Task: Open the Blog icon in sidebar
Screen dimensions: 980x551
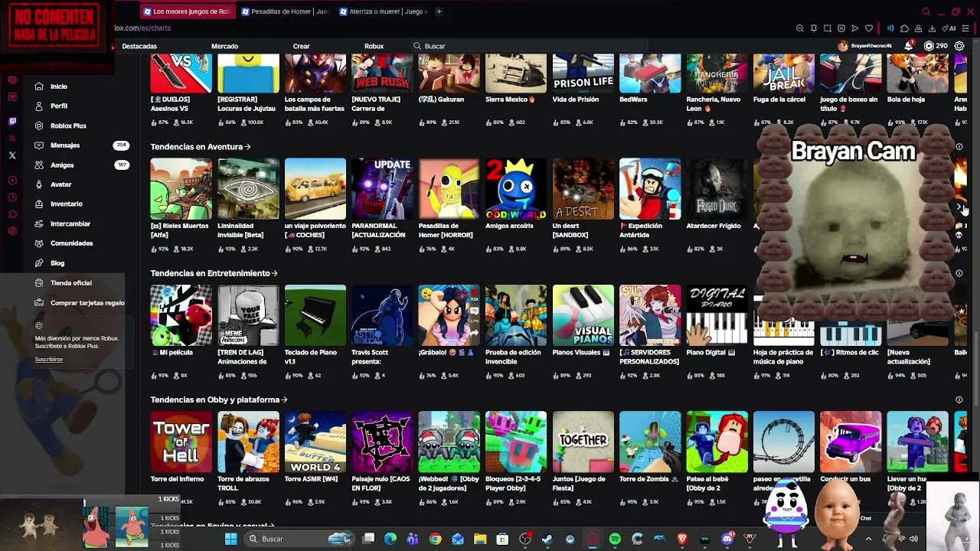Action: point(39,263)
